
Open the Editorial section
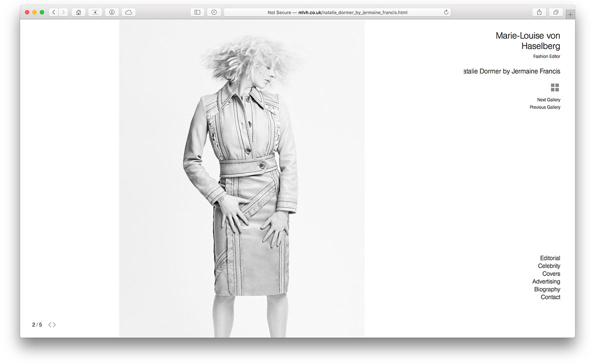[x=550, y=258]
